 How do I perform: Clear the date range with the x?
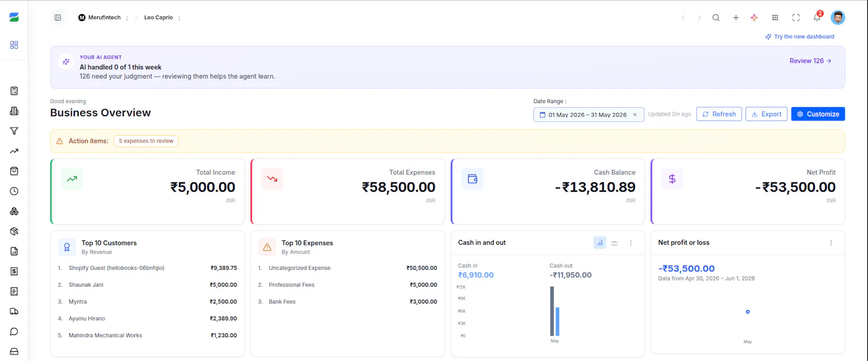[x=635, y=115]
